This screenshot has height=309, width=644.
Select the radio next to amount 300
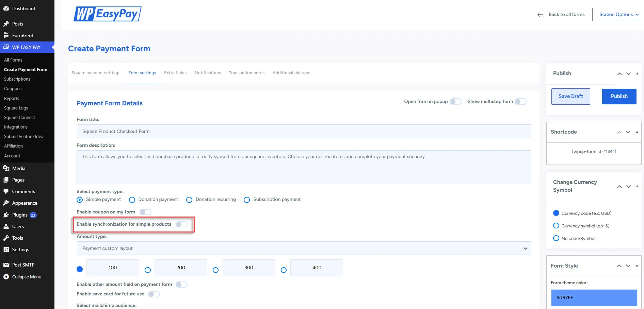click(215, 270)
